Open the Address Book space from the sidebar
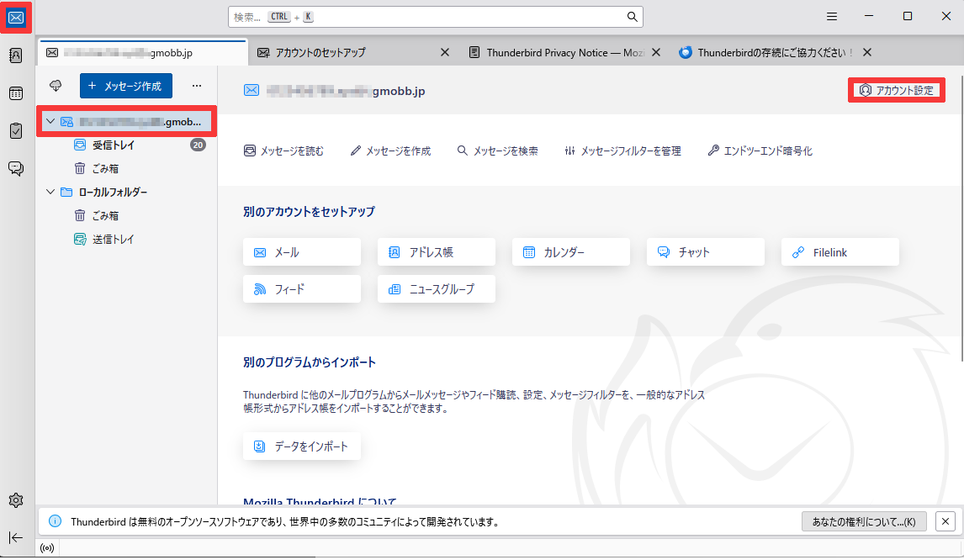This screenshot has width=964, height=560. 15,55
